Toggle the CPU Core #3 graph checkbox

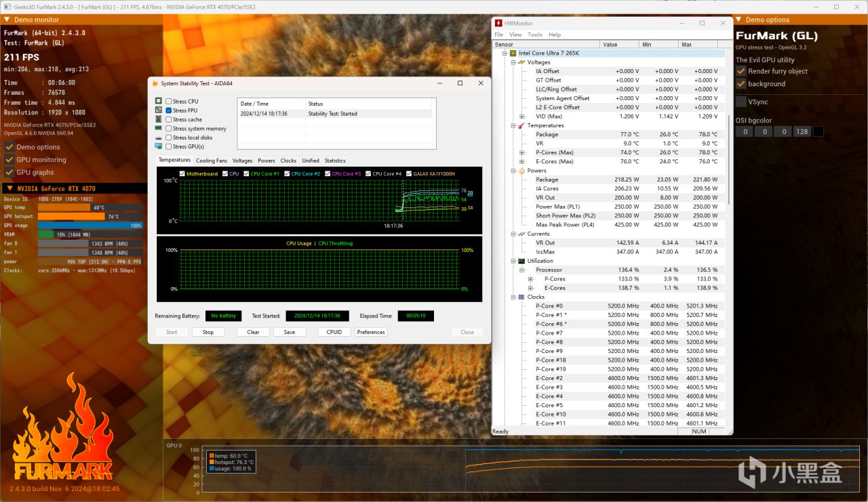coord(328,174)
